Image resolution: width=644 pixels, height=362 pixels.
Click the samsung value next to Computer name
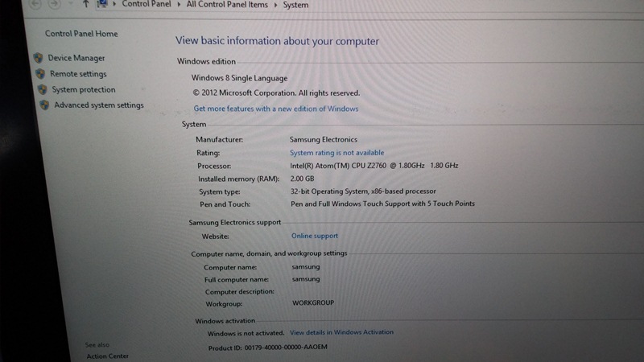tap(306, 267)
